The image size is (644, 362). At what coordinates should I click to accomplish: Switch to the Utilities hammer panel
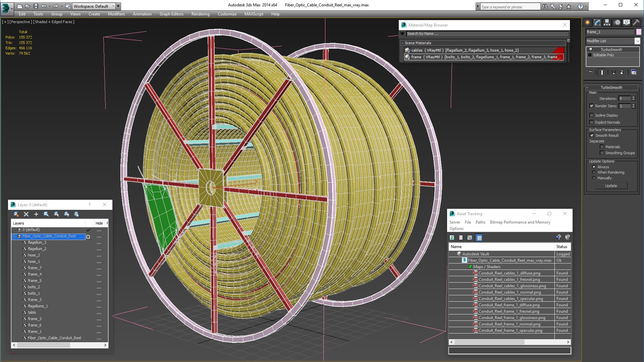(x=636, y=22)
